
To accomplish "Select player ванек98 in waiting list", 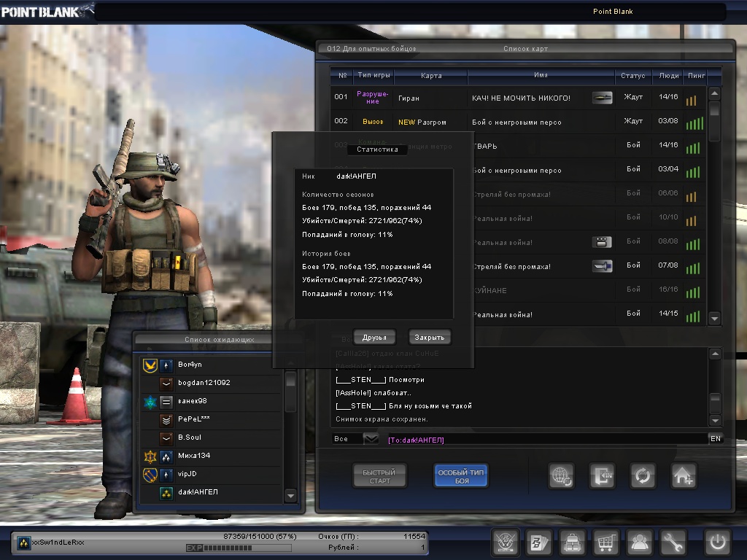I will [x=211, y=401].
